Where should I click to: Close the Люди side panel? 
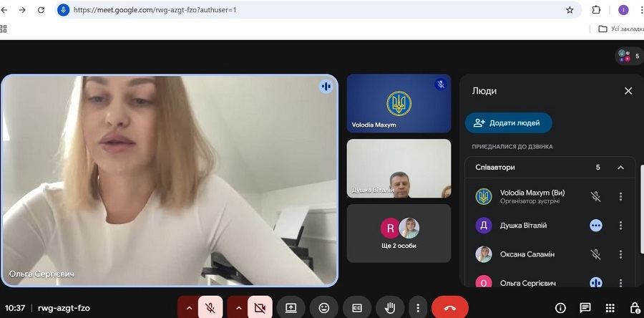(x=628, y=91)
